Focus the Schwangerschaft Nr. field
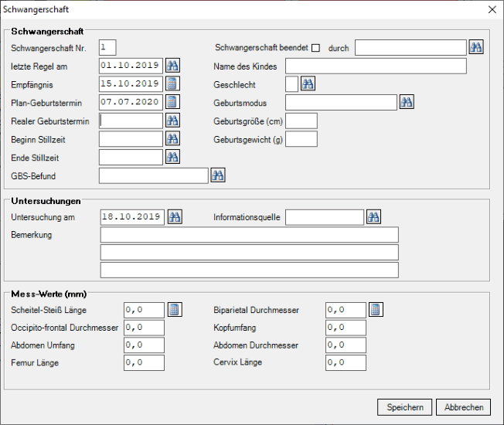504x425 pixels. (107, 48)
